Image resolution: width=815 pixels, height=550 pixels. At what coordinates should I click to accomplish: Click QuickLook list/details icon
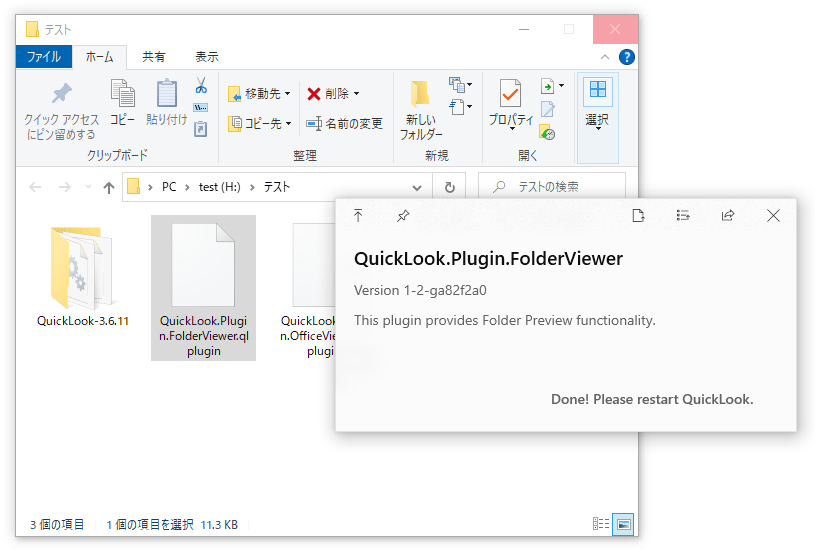click(683, 215)
